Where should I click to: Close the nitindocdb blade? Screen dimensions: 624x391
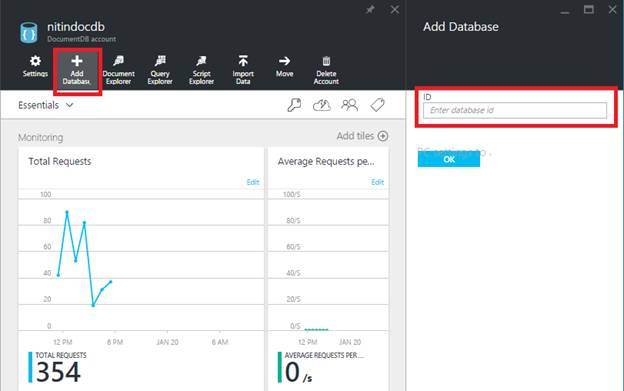[x=394, y=10]
